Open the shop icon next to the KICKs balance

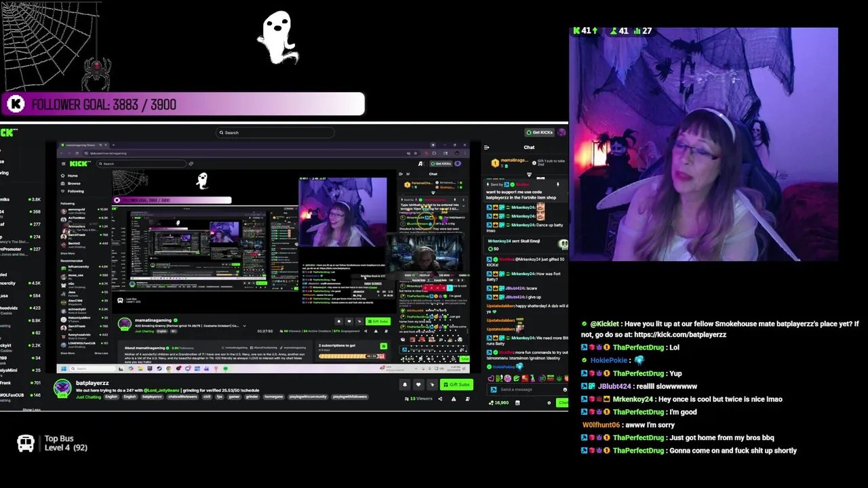[517, 403]
